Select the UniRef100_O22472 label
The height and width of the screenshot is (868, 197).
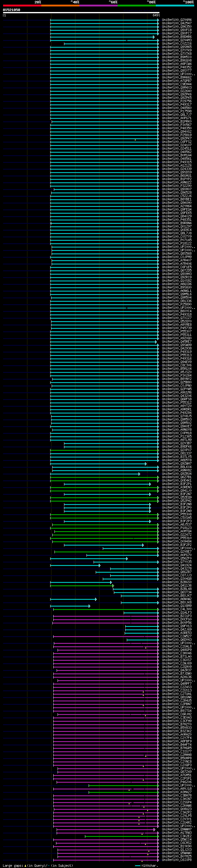(177, 535)
